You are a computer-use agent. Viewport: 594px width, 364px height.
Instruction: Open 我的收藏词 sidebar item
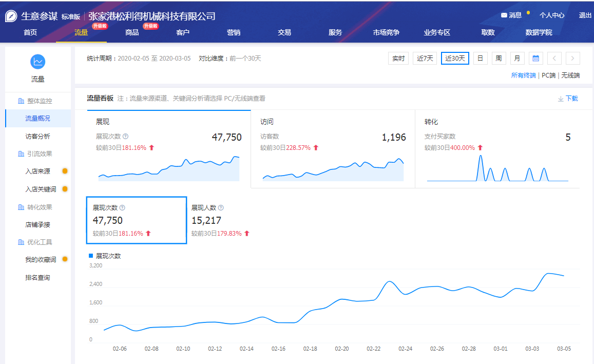pos(41,259)
